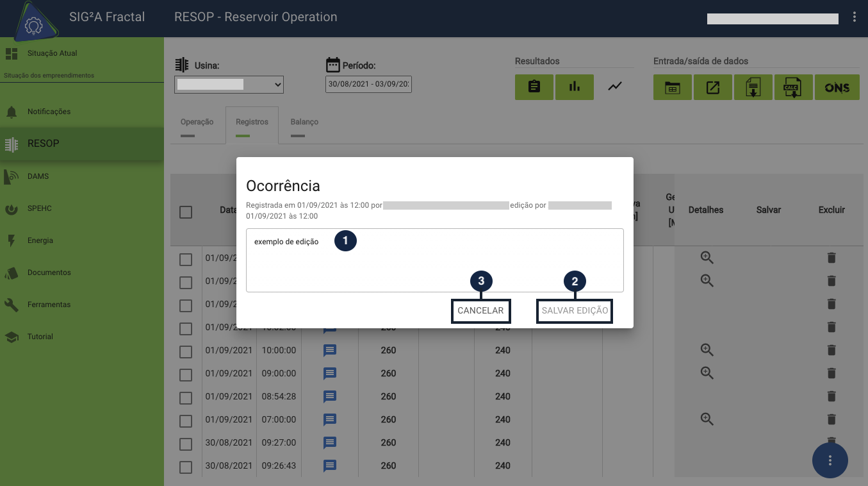This screenshot has height=486, width=868.
Task: Open the CALC download icon
Action: (x=793, y=88)
